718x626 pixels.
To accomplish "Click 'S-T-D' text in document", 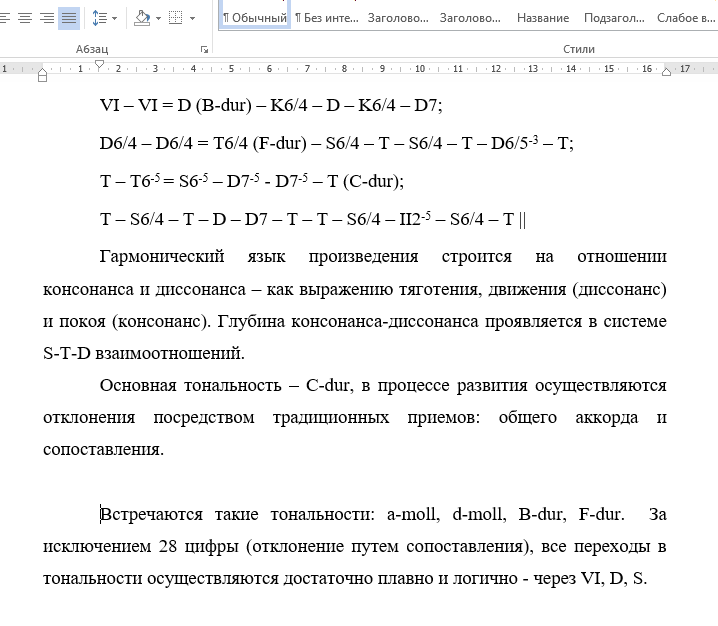I will tap(67, 354).
